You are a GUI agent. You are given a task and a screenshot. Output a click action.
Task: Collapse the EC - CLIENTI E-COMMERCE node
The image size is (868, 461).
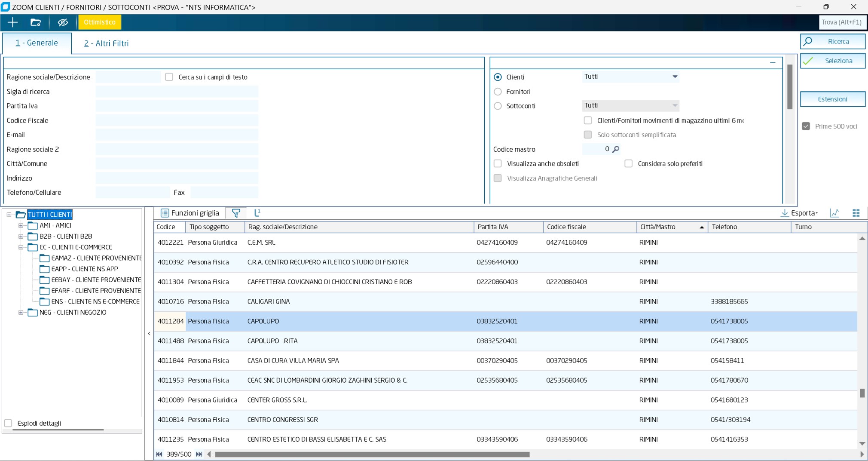(x=21, y=247)
